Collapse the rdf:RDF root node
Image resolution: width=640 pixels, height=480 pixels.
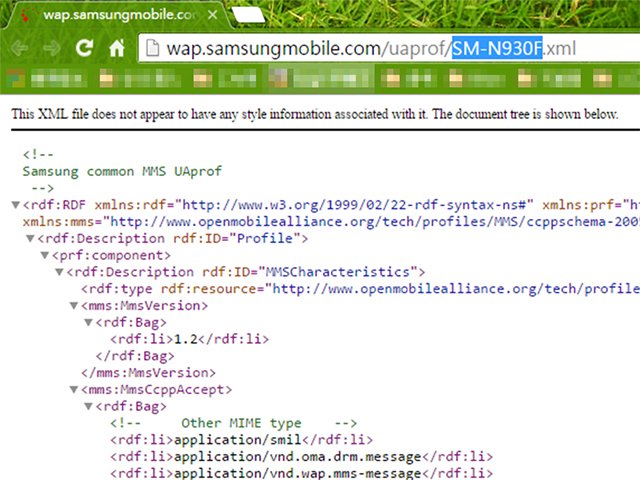pos(16,204)
